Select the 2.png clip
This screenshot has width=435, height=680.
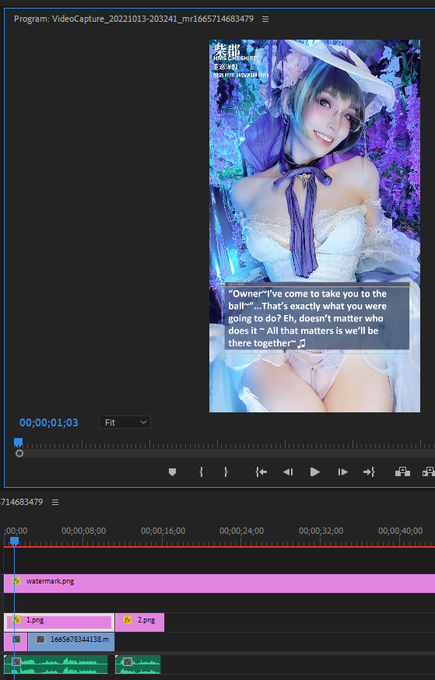(140, 622)
